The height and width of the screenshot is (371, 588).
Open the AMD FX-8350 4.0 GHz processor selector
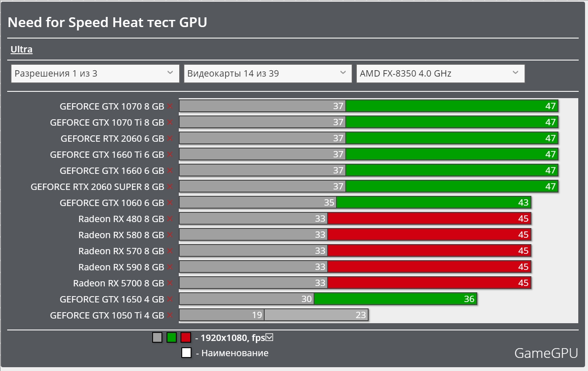pyautogui.click(x=440, y=74)
